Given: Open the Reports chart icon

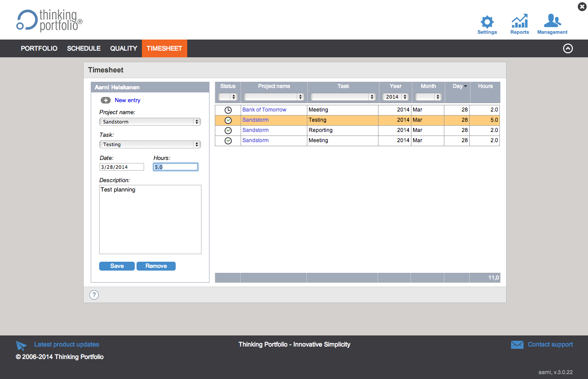Looking at the screenshot, I should (520, 21).
